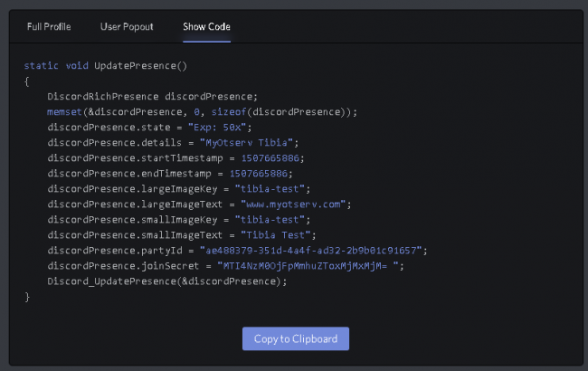
Task: Click the largeImageKey "tibia-test" string
Action: pos(270,189)
